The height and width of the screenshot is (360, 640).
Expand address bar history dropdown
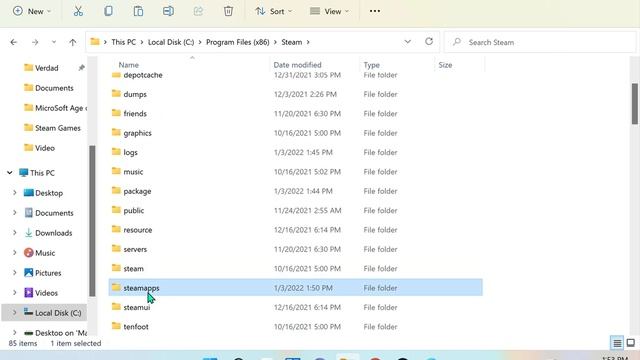pyautogui.click(x=407, y=42)
